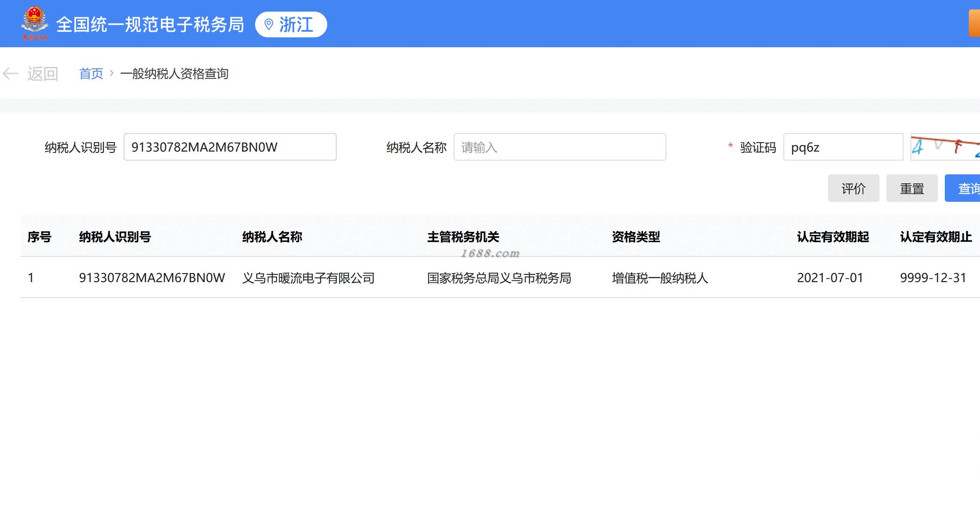This screenshot has height=505, width=980.
Task: Click the 验证码 input field
Action: [x=843, y=147]
